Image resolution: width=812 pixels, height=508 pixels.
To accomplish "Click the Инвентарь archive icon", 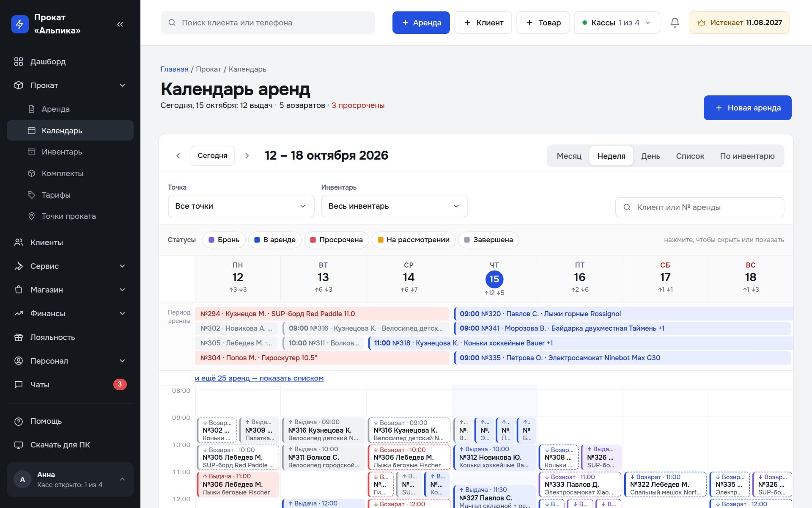I will tap(31, 152).
